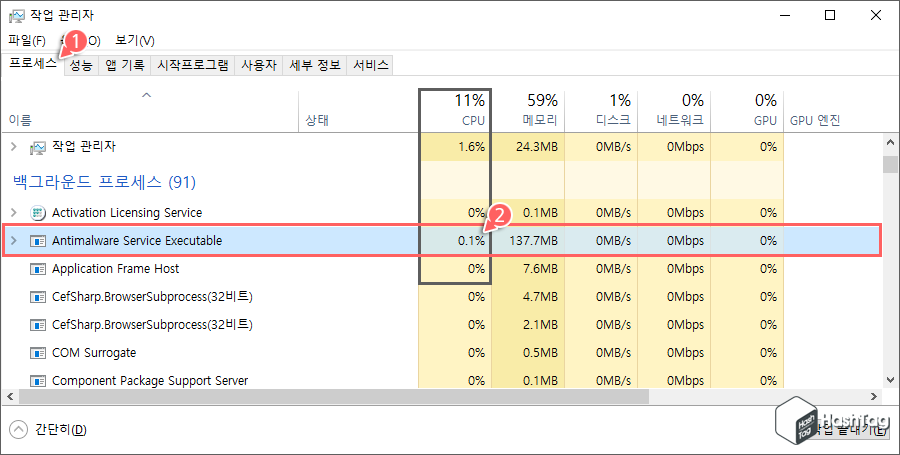The image size is (900, 455).
Task: Click the 1.6% CPU value
Action: 471,147
